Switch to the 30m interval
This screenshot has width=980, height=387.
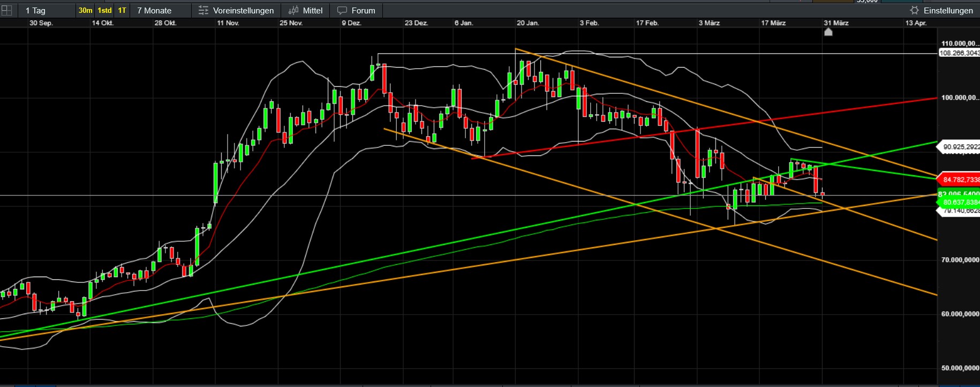tap(85, 10)
